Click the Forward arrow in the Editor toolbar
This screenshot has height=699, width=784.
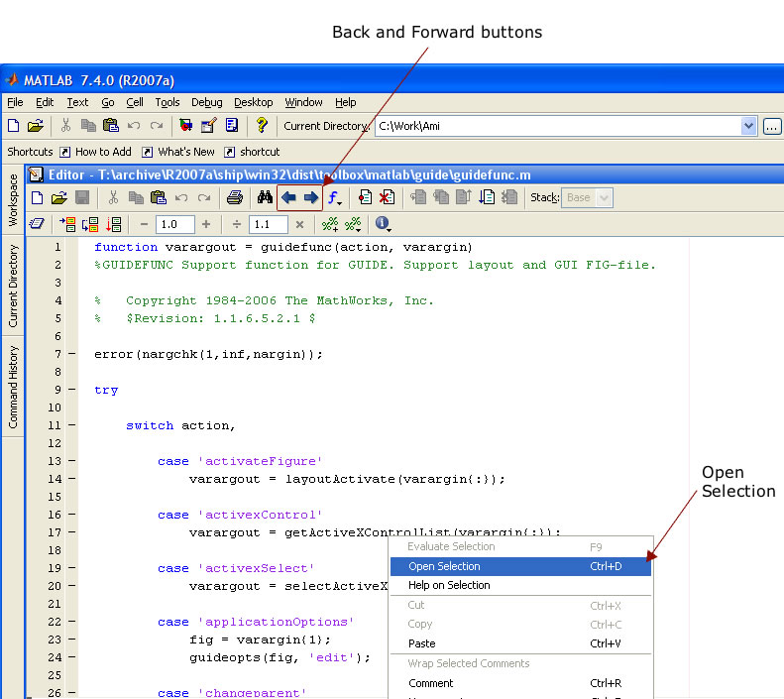310,197
